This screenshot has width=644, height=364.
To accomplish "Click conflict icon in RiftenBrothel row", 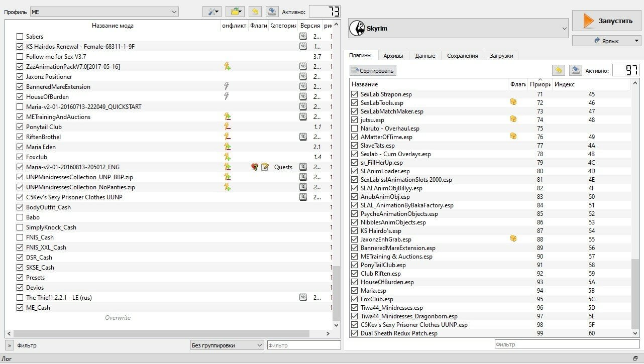I will 227,137.
